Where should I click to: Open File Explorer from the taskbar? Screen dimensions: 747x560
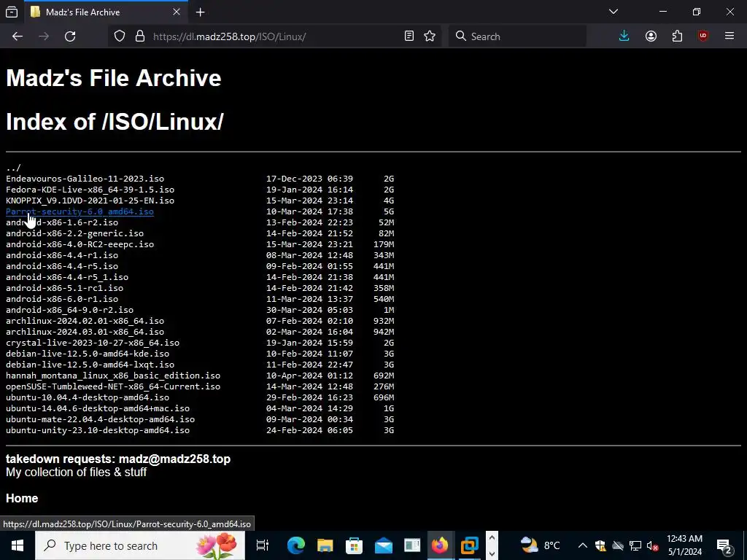(x=325, y=545)
